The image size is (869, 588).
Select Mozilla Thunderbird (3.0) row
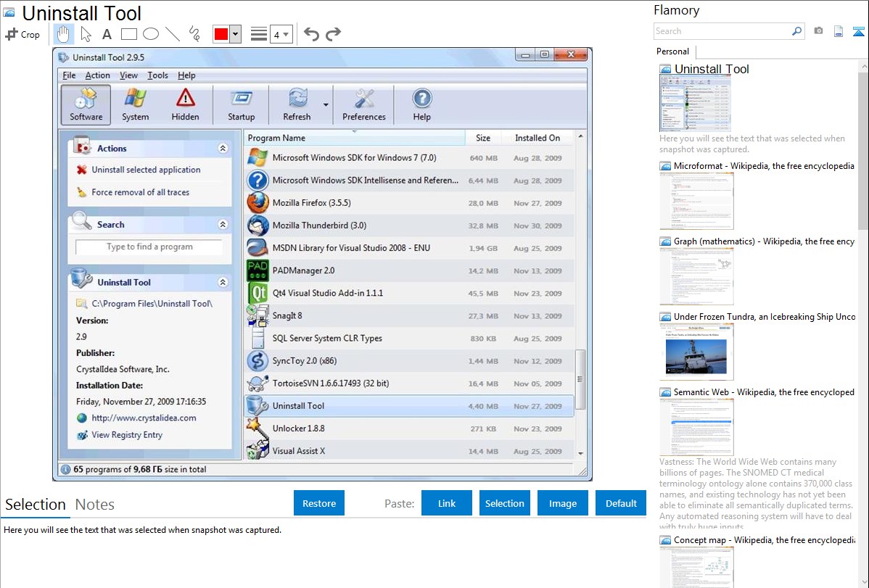click(x=409, y=225)
